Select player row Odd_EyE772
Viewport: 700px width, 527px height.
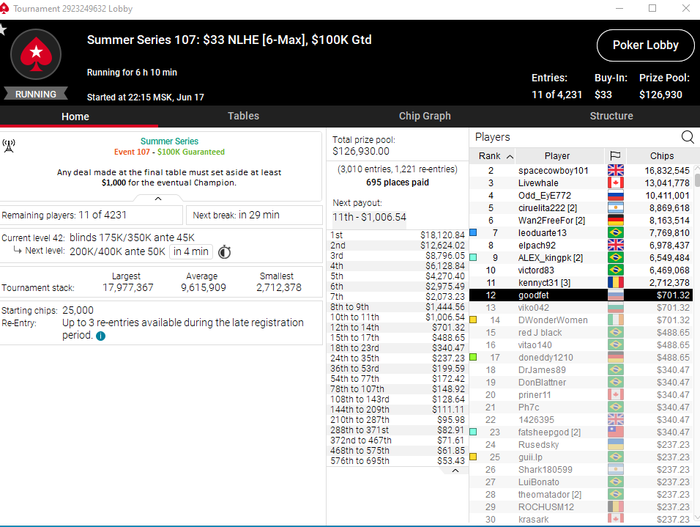tap(582, 195)
